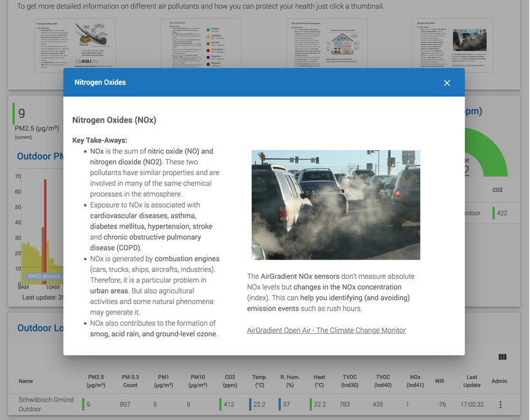The height and width of the screenshot is (420, 530).
Task: Open the Nitrogen Oxides thumbnail
Action: click(453, 45)
